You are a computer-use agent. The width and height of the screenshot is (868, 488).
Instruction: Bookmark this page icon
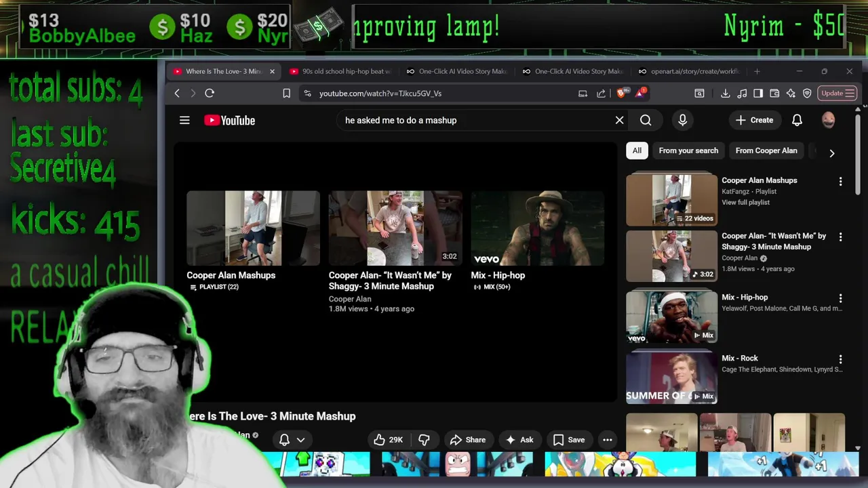point(286,94)
